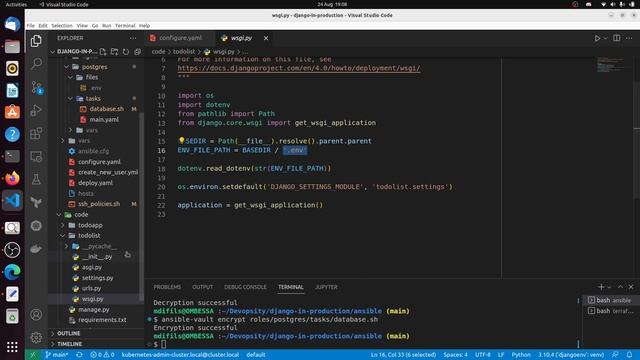Expand the OUTLINE section
This screenshot has width=640, height=360.
[68, 333]
